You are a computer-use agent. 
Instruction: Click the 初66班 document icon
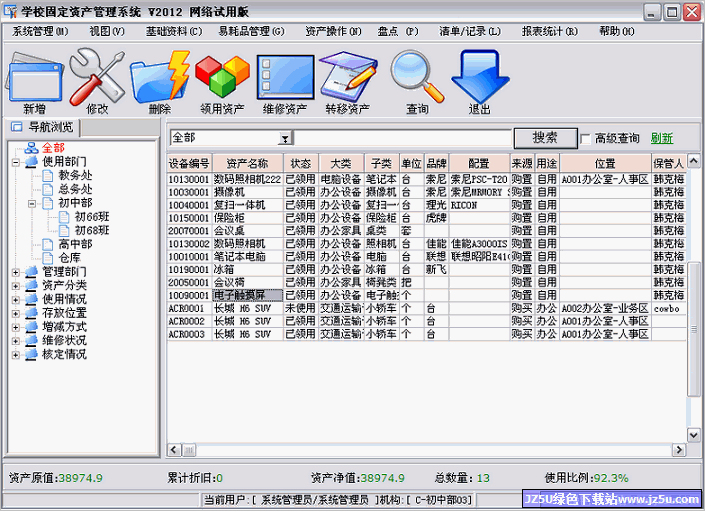coord(64,217)
